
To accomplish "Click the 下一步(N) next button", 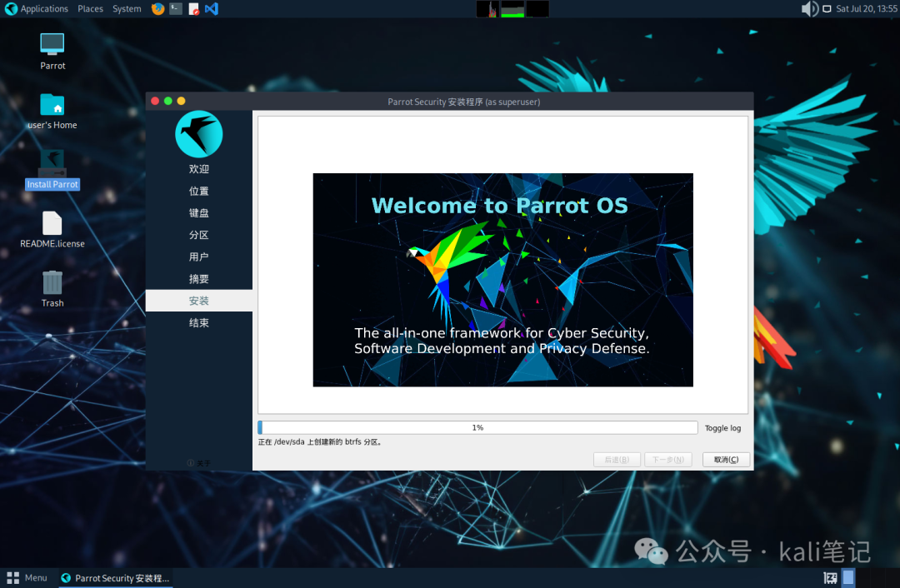I will 668,460.
